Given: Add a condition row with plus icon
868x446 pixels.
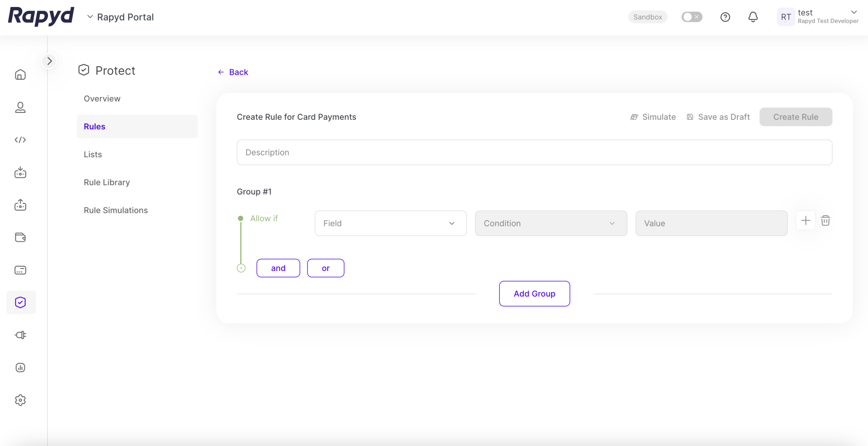Looking at the screenshot, I should point(805,221).
